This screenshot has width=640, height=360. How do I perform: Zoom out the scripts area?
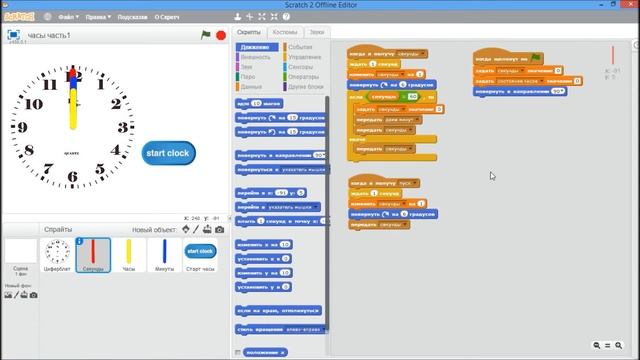[x=596, y=345]
